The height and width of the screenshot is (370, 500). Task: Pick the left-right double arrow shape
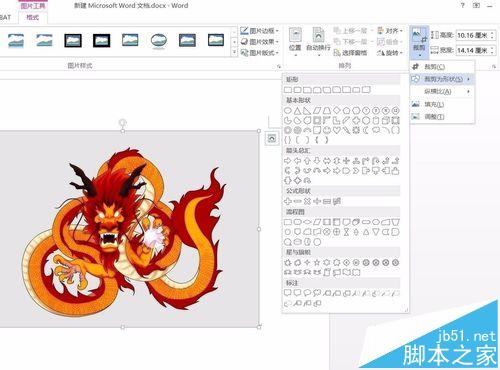click(327, 161)
